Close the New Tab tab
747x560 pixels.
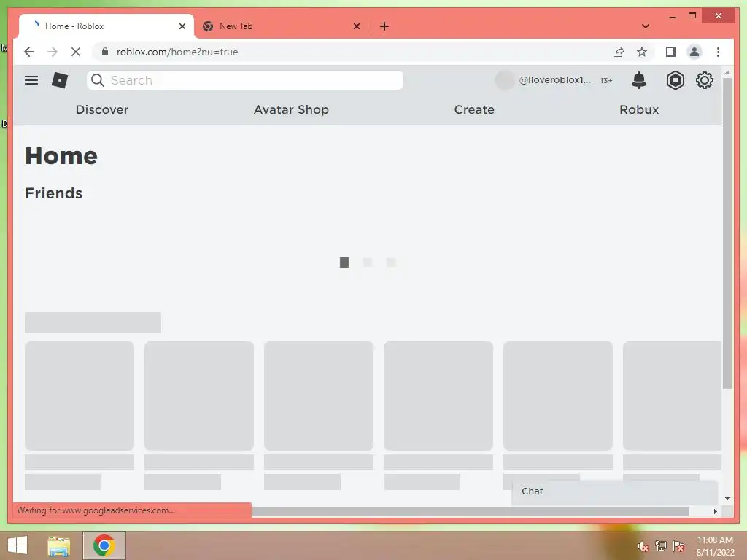point(356,26)
